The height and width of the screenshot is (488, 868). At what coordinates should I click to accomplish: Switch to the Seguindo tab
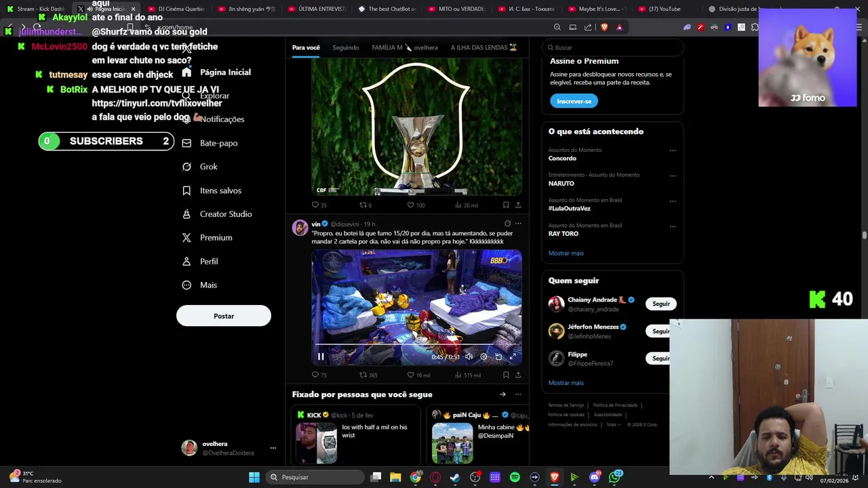pos(346,47)
